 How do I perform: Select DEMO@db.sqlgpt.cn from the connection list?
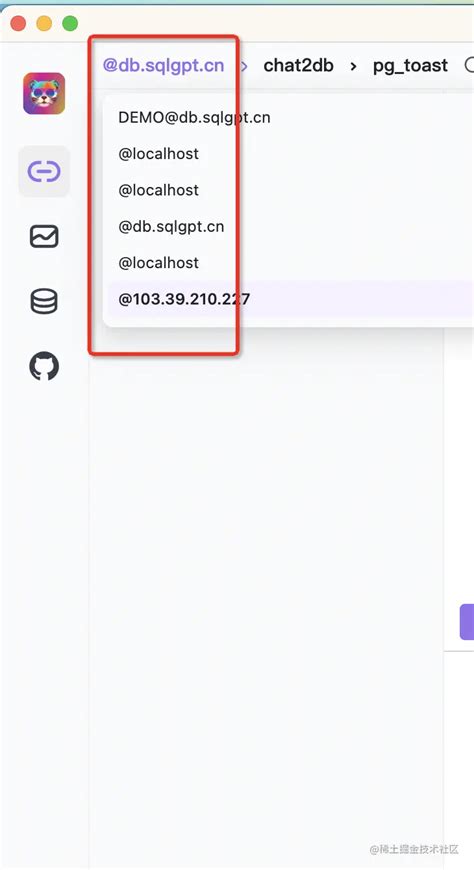coord(194,117)
